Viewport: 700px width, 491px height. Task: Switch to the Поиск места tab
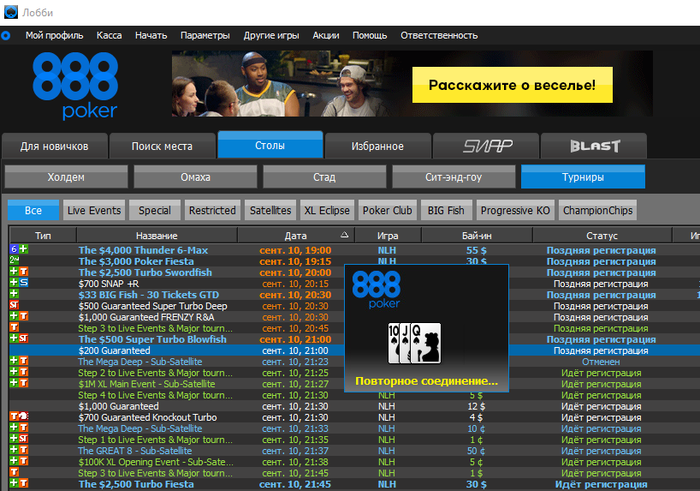tap(162, 146)
